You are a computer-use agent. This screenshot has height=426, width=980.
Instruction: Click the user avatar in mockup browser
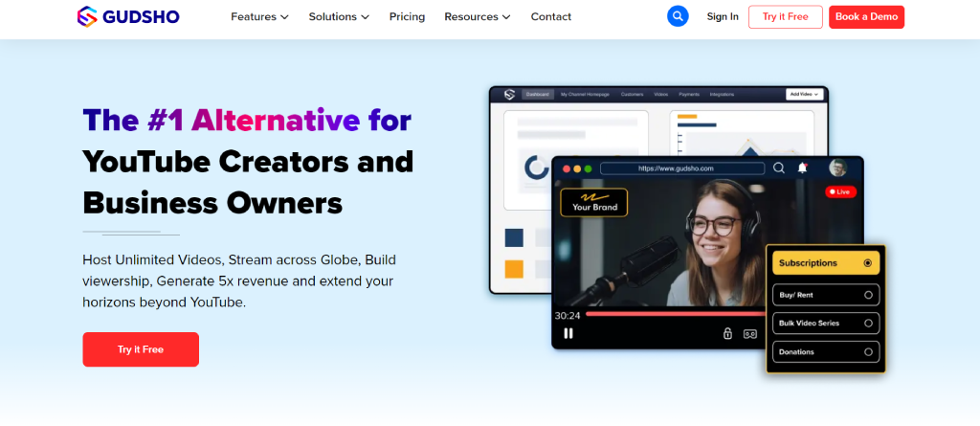point(837,168)
